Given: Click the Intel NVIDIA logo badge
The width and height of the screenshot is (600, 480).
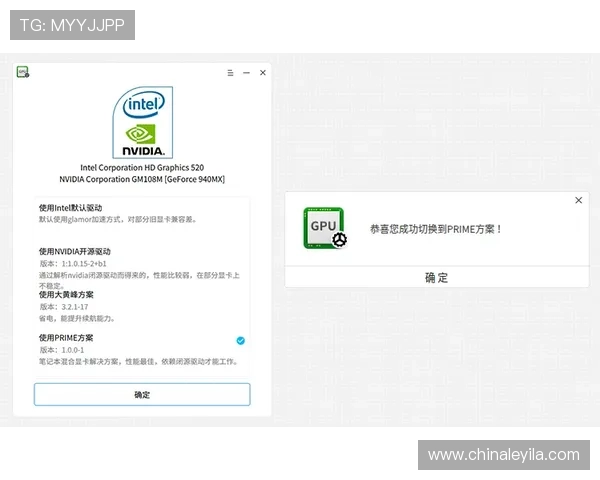Looking at the screenshot, I should coord(143,122).
